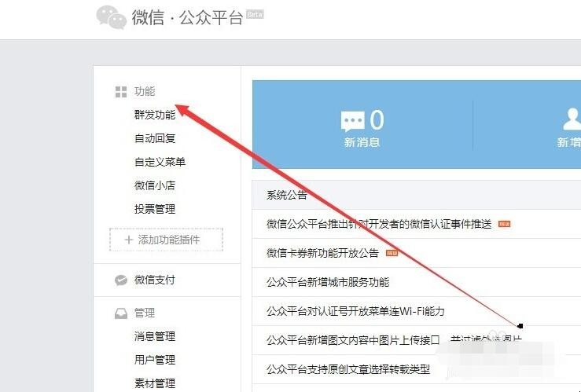Click the 功能 grid icon

[x=121, y=92]
